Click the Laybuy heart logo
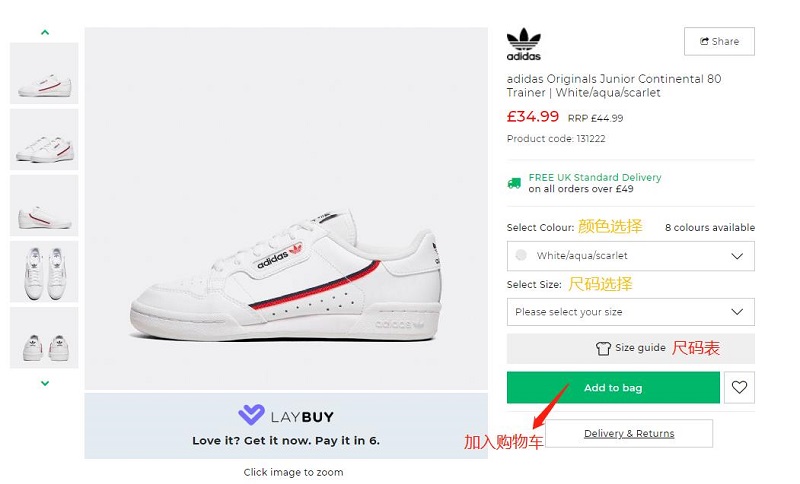 [251, 415]
